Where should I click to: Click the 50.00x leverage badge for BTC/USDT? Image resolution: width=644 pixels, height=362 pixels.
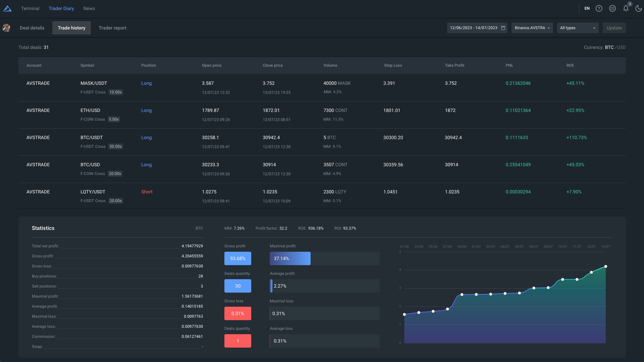tap(116, 147)
